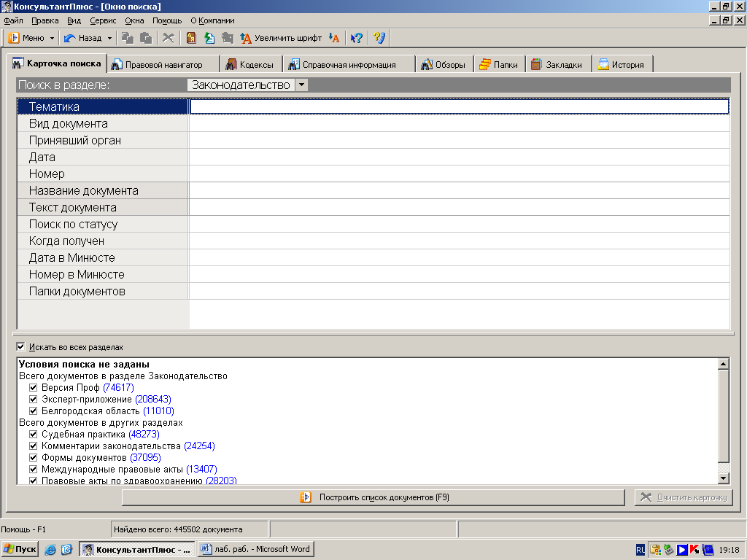The image size is (747, 560).
Task: Click Построить список документов (F9) button
Action: (373, 497)
